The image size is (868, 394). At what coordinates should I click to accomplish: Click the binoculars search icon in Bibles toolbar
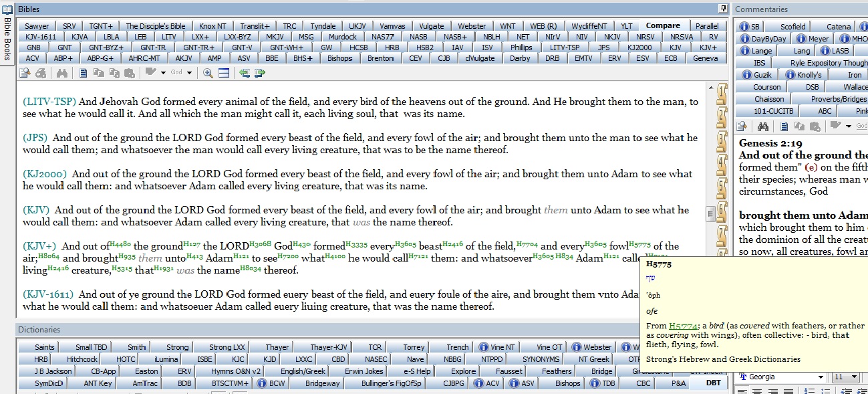62,73
